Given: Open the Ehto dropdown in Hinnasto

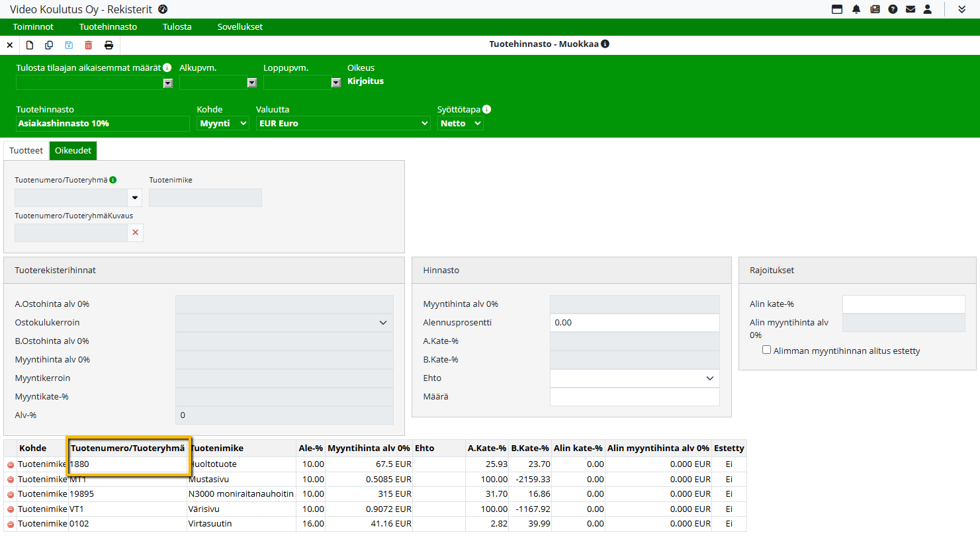Looking at the screenshot, I should [634, 378].
